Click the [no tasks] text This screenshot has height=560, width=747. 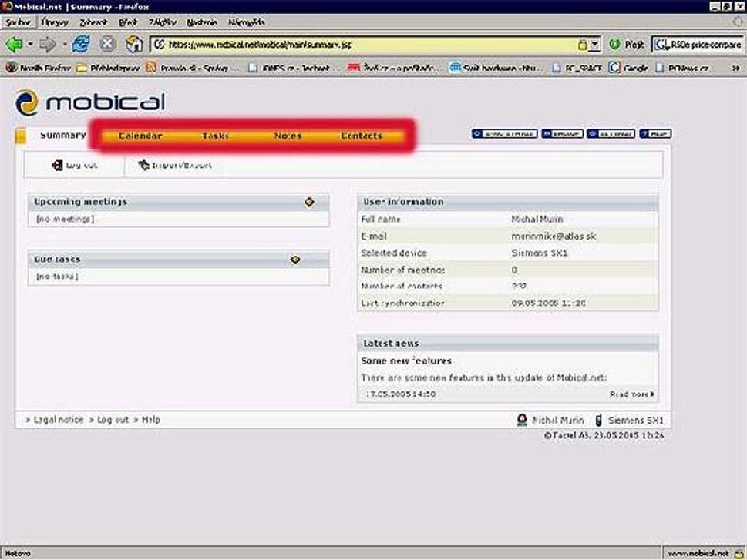click(x=57, y=277)
